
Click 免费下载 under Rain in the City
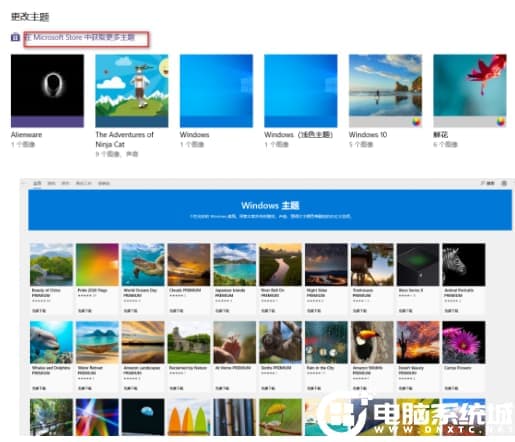(314, 388)
